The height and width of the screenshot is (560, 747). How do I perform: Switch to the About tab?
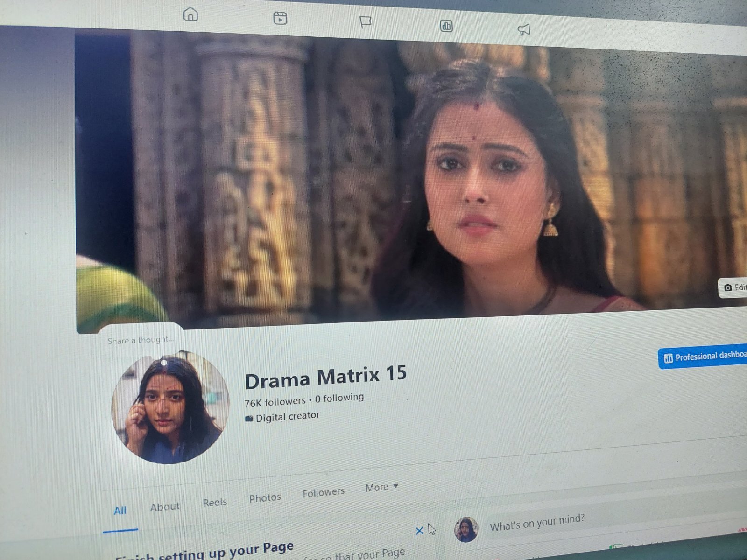click(x=165, y=507)
